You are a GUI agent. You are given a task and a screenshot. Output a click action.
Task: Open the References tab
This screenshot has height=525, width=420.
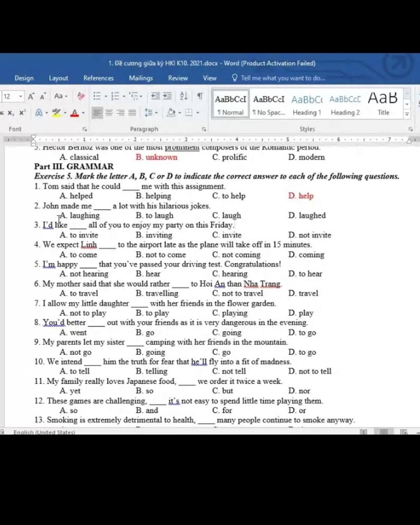click(98, 78)
